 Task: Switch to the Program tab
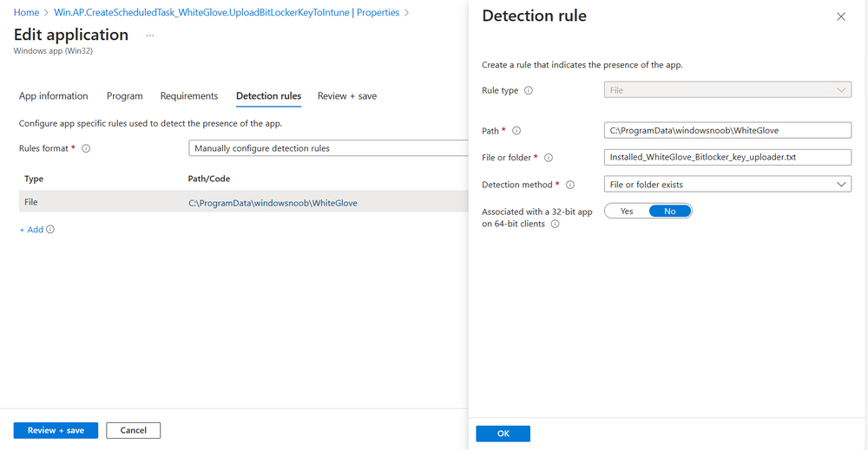point(124,95)
